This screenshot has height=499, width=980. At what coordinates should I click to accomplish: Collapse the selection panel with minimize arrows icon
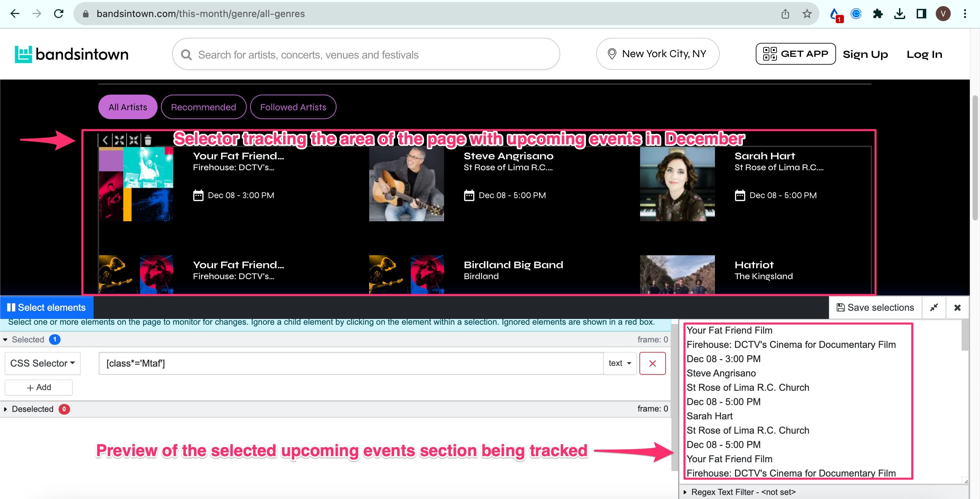coord(935,307)
